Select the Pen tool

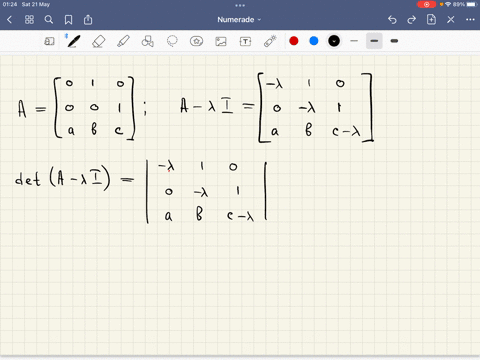click(73, 41)
